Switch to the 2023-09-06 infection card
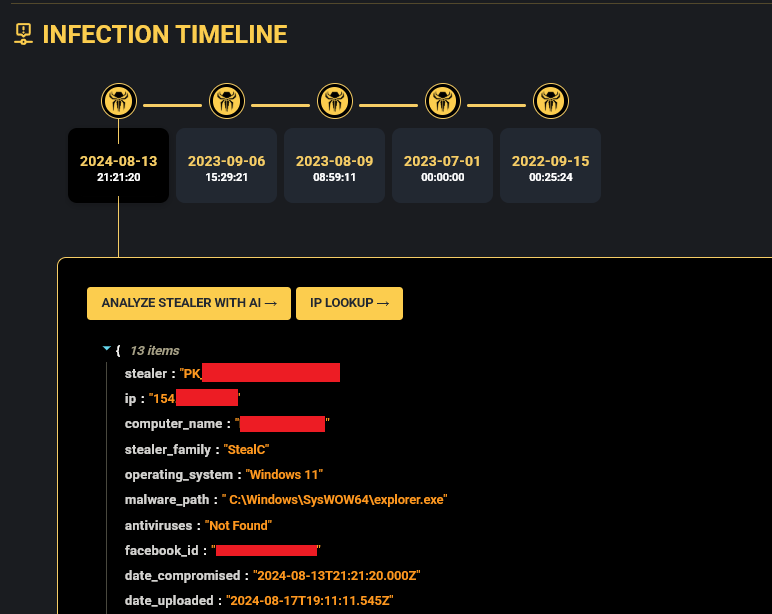 tap(226, 166)
